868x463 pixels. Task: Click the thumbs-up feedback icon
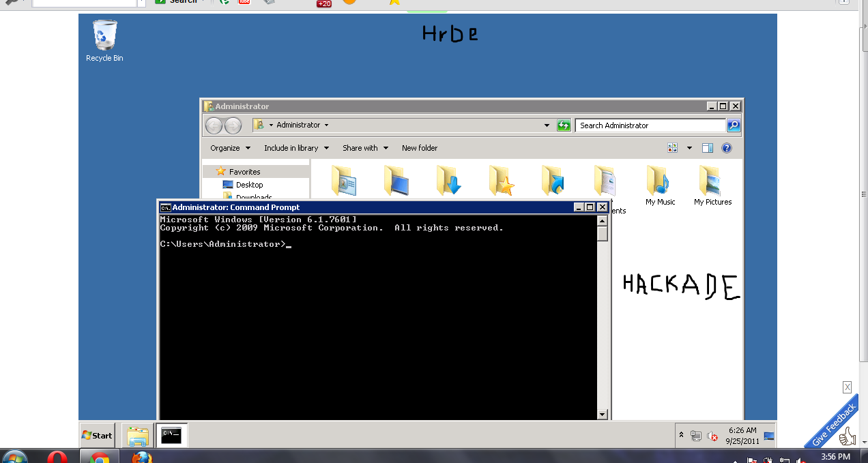(847, 436)
